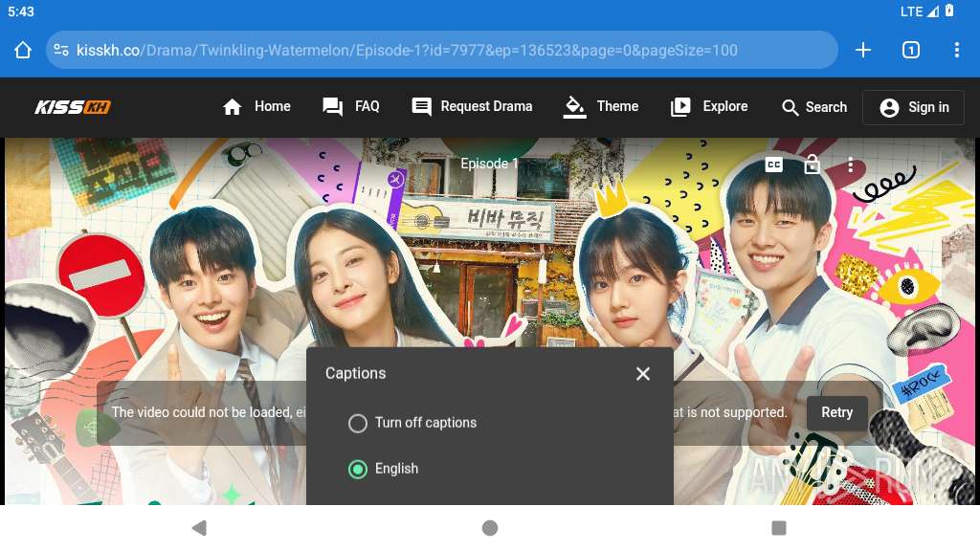Click the Sign in button

pos(914,107)
